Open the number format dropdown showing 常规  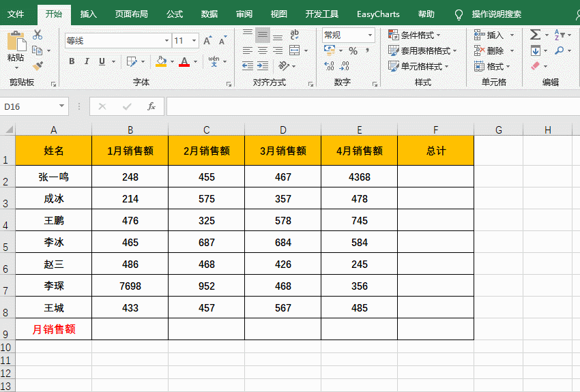point(349,35)
